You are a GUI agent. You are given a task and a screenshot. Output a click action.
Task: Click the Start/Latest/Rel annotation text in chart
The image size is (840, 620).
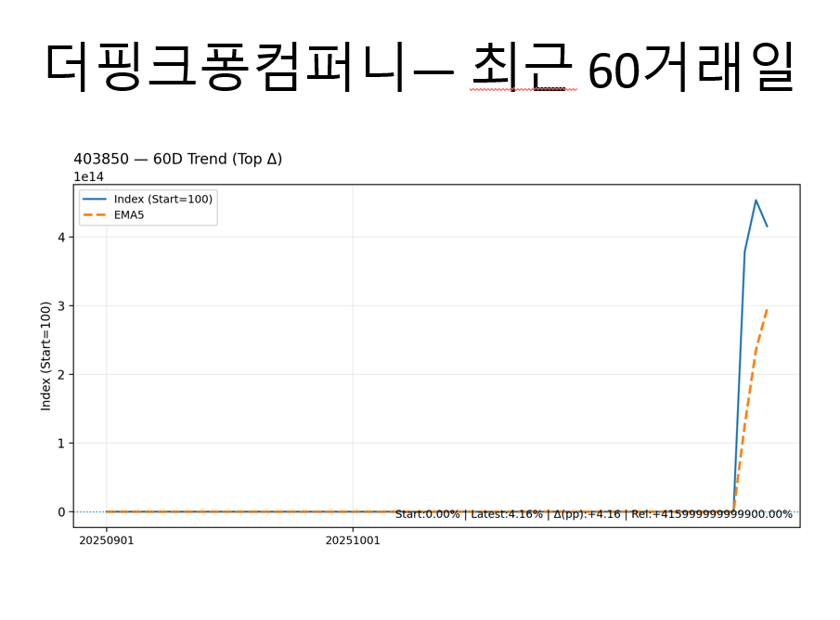click(x=594, y=514)
